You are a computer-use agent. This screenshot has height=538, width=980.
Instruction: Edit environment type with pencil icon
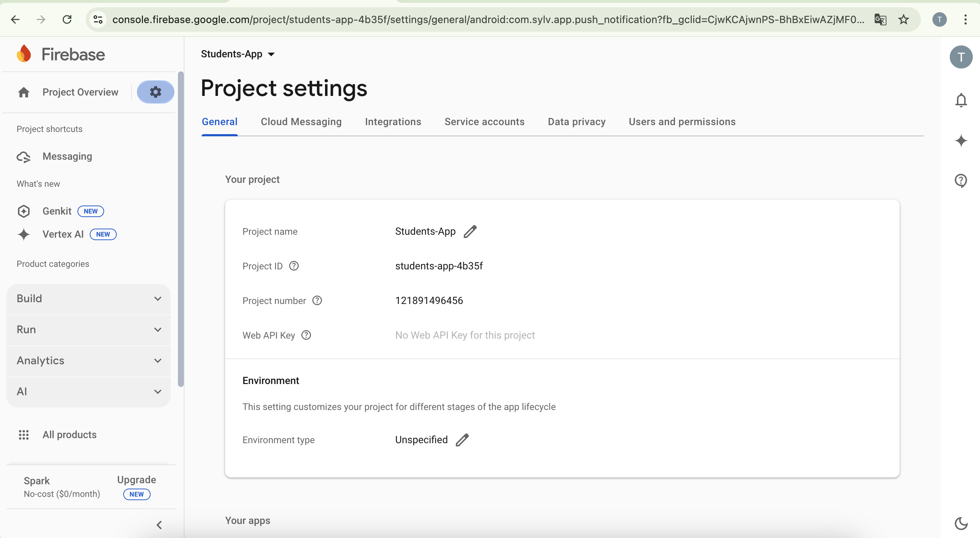pyautogui.click(x=462, y=440)
